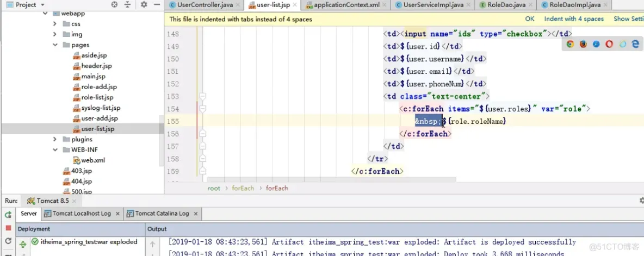
Task: Click OK in the indentation notification
Action: coord(530,19)
